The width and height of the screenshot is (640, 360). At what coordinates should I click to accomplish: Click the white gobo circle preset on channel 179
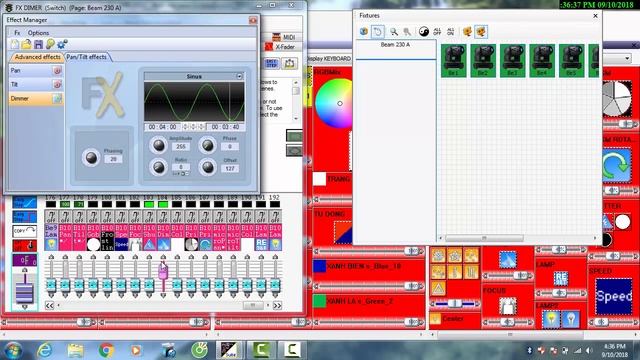(93, 244)
